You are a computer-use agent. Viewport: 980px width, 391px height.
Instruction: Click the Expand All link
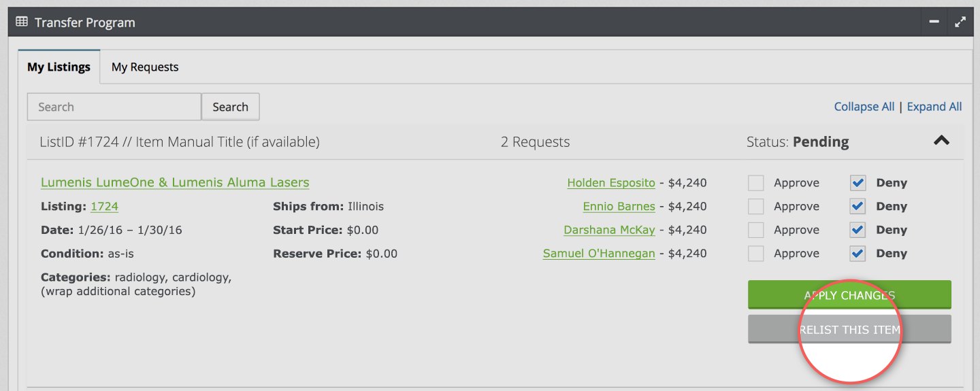[x=934, y=107]
